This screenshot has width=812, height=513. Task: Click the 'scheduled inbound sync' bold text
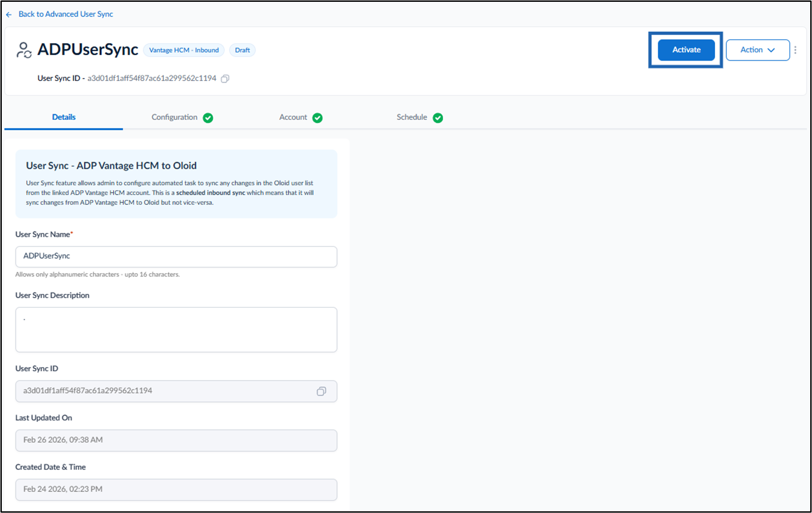(210, 193)
